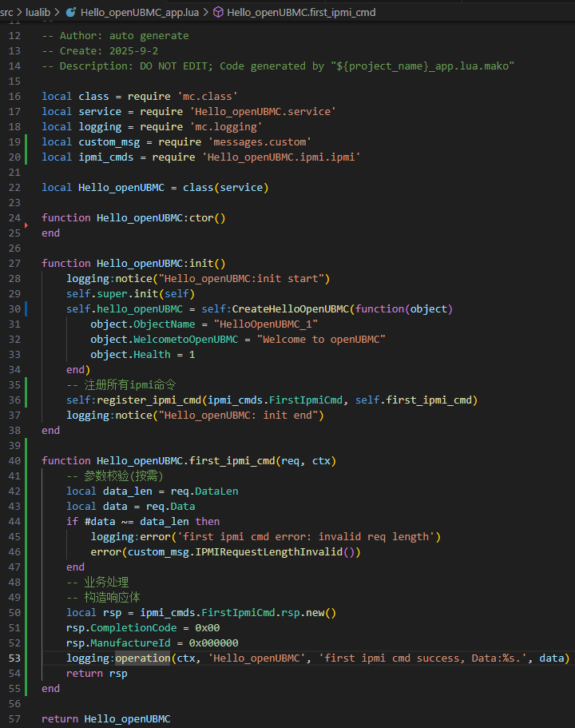
Task: Click the cube symbol icon in breadcrumb
Action: click(218, 13)
